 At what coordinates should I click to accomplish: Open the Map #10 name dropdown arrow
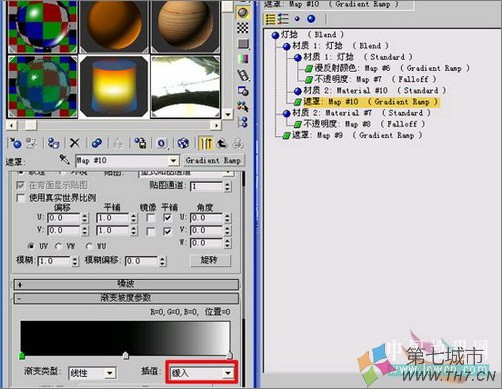tap(173, 161)
